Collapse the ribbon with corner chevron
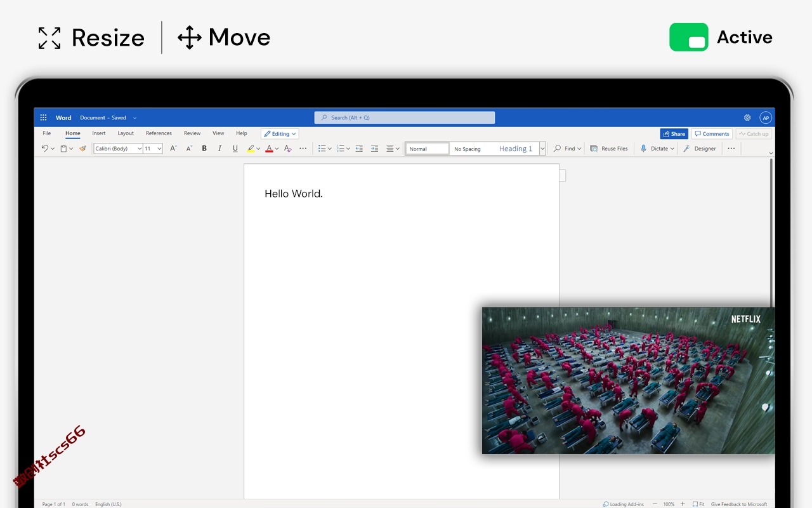Image resolution: width=812 pixels, height=508 pixels. click(x=771, y=153)
